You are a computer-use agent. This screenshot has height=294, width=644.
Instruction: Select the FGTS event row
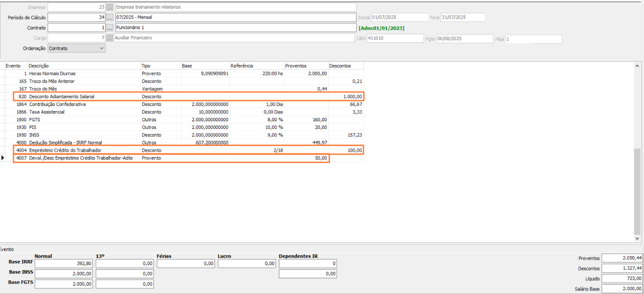[184, 120]
